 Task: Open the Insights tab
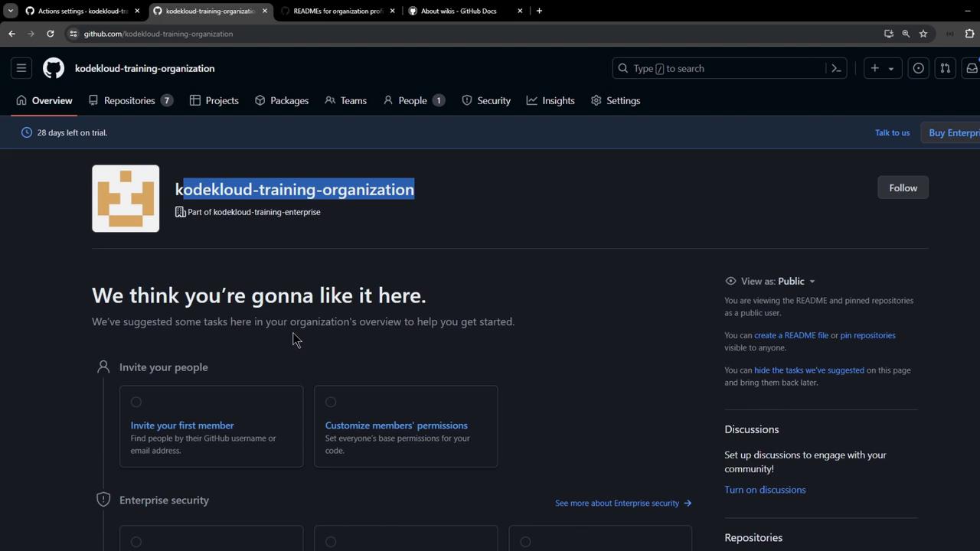pyautogui.click(x=550, y=100)
